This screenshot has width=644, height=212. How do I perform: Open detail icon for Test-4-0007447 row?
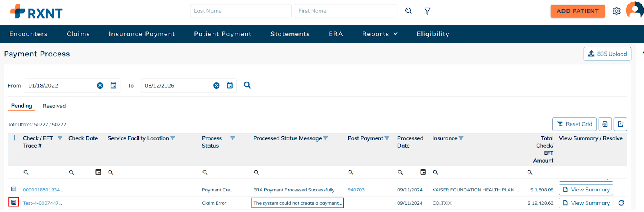(14, 202)
